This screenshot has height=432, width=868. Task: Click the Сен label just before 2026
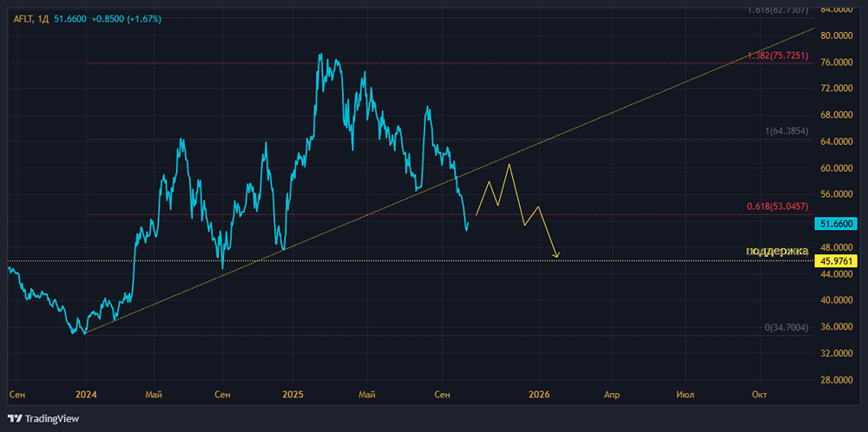point(441,395)
